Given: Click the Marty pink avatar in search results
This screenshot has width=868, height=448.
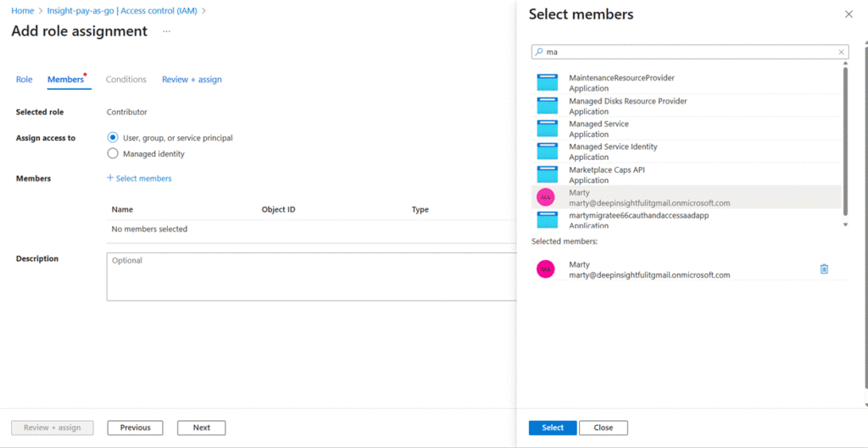Looking at the screenshot, I should 547,197.
